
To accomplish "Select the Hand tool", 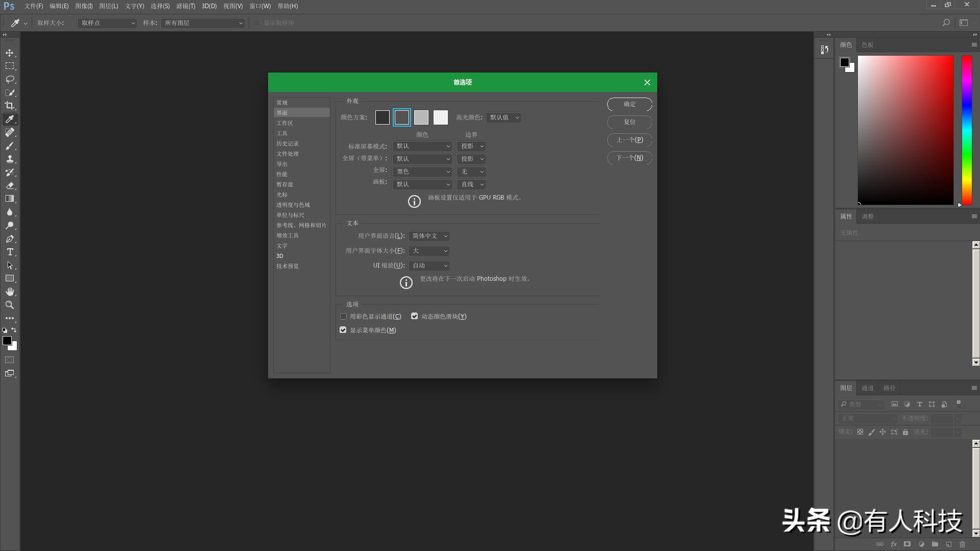I will pos(10,292).
